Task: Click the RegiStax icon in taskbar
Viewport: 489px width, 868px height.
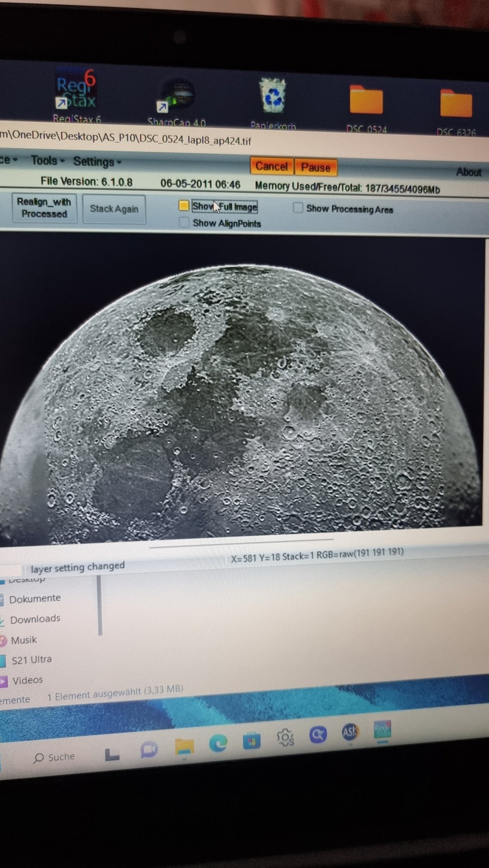Action: [383, 730]
